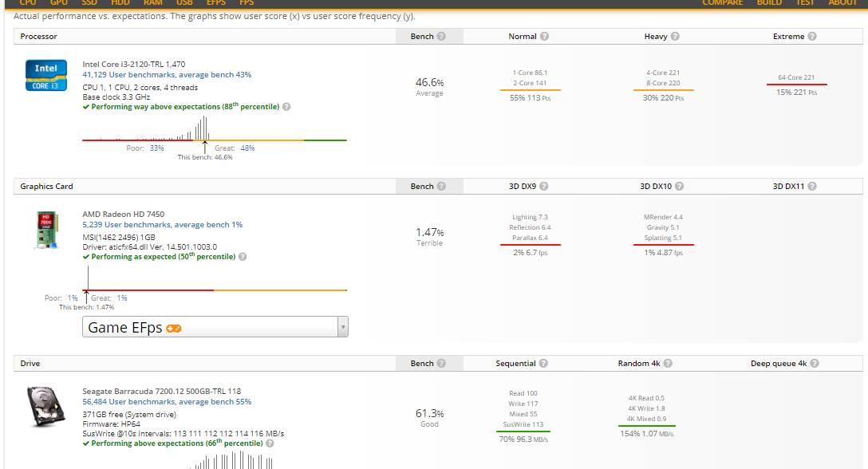Screen dimensions: 868x469
Task: Click the Game EFps combo box
Action: (x=215, y=327)
